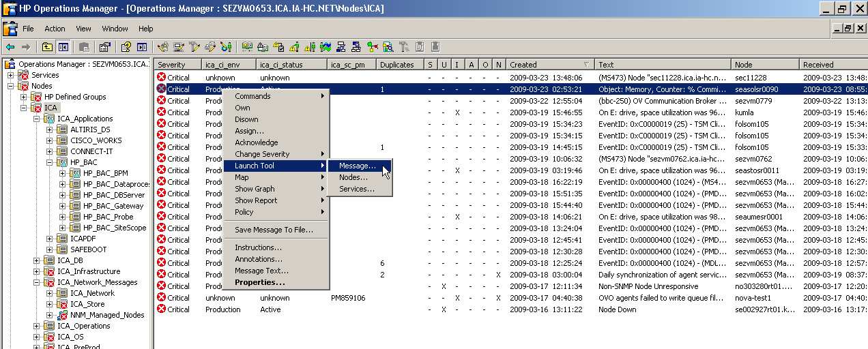This screenshot has width=868, height=349.
Task: Collapse the ICA_Applications tree node
Action: 37,119
